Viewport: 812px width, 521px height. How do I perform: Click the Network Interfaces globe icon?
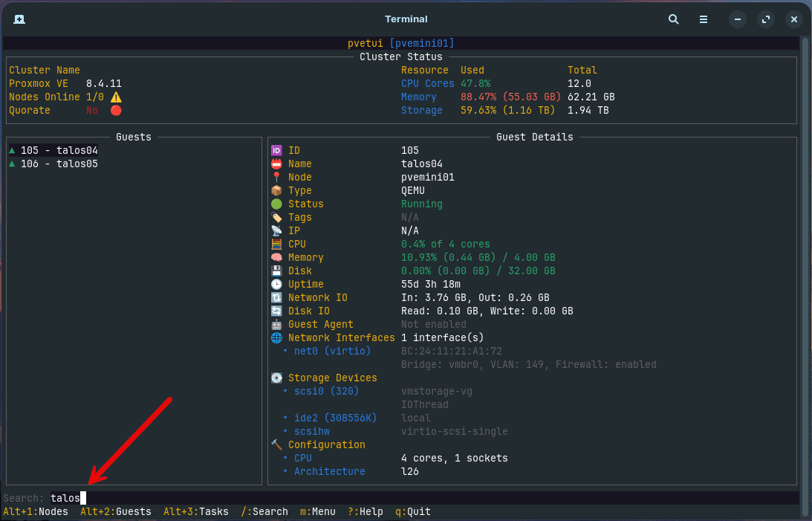tap(276, 337)
